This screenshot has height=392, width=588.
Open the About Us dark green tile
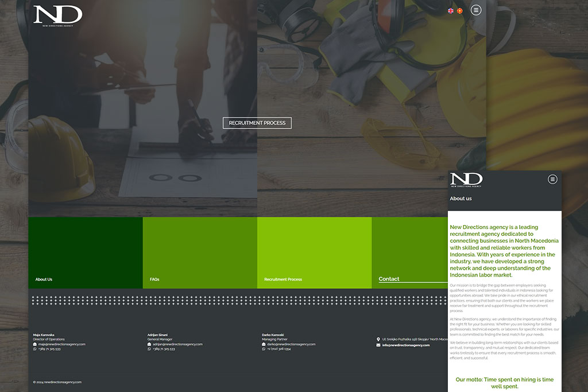[85, 253]
